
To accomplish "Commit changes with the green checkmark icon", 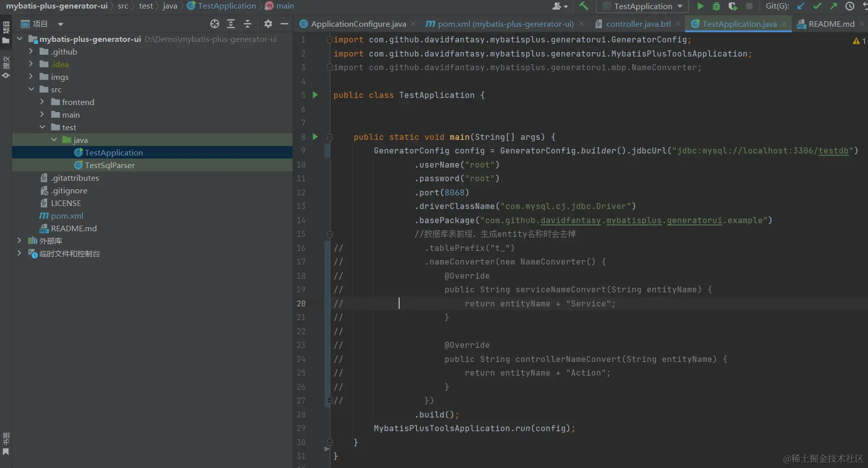I will click(x=817, y=6).
